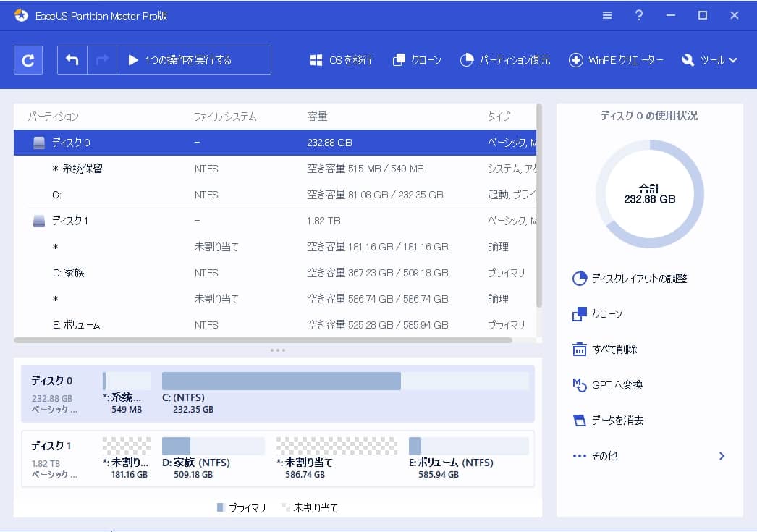Click the pie icon of パーティション復元

[x=466, y=60]
